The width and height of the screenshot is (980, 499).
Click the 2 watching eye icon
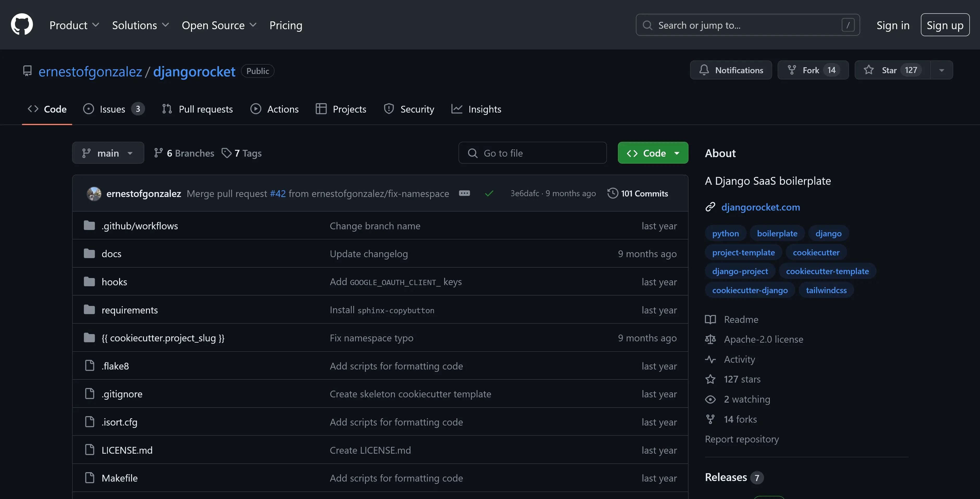[710, 399]
